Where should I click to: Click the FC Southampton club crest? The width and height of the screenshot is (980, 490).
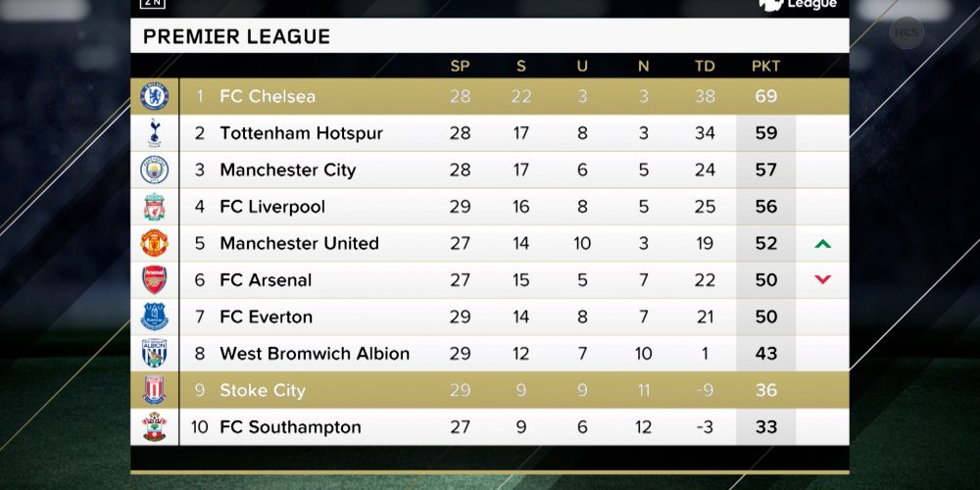155,427
